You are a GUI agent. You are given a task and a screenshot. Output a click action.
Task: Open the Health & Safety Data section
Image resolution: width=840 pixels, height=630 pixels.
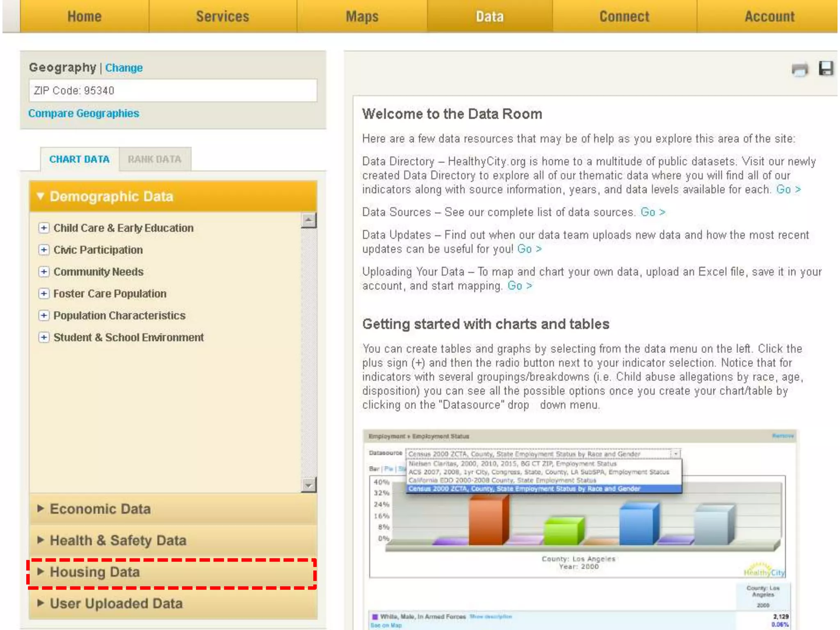(x=118, y=541)
